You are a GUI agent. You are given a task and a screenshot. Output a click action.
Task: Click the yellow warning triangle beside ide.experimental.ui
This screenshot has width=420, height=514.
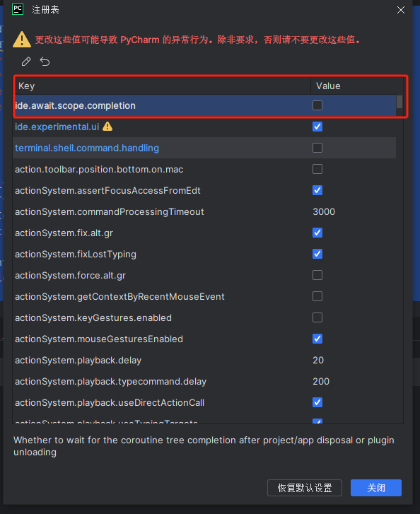point(107,127)
